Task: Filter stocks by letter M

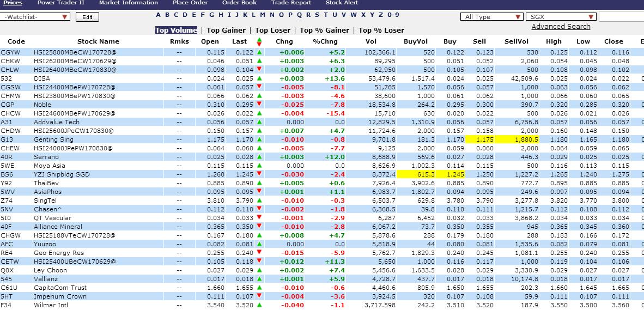Action: coord(262,15)
